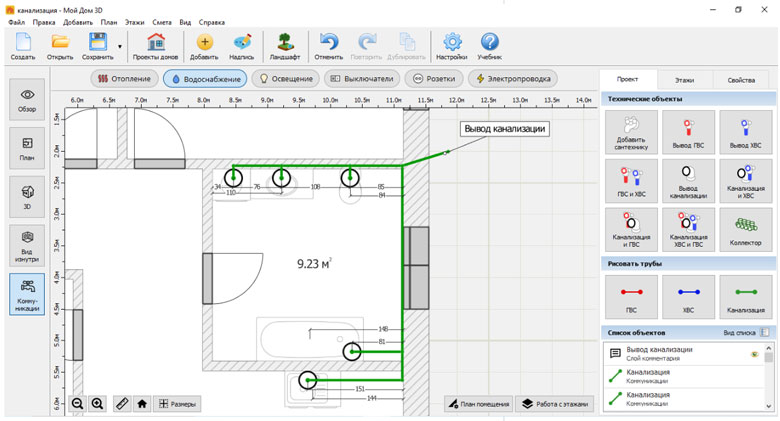Toggle the Отопление layer pill
Screen dimensions: 780x421
[124, 78]
